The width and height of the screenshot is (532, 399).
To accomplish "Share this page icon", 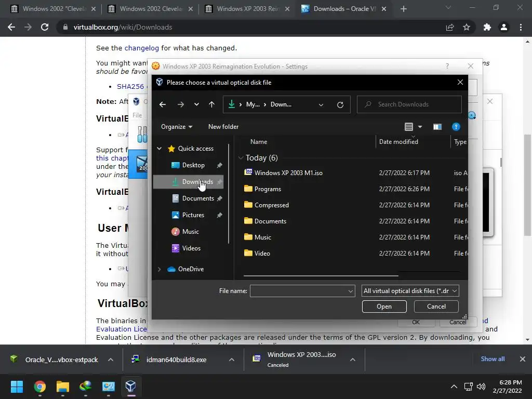I will pyautogui.click(x=450, y=27).
